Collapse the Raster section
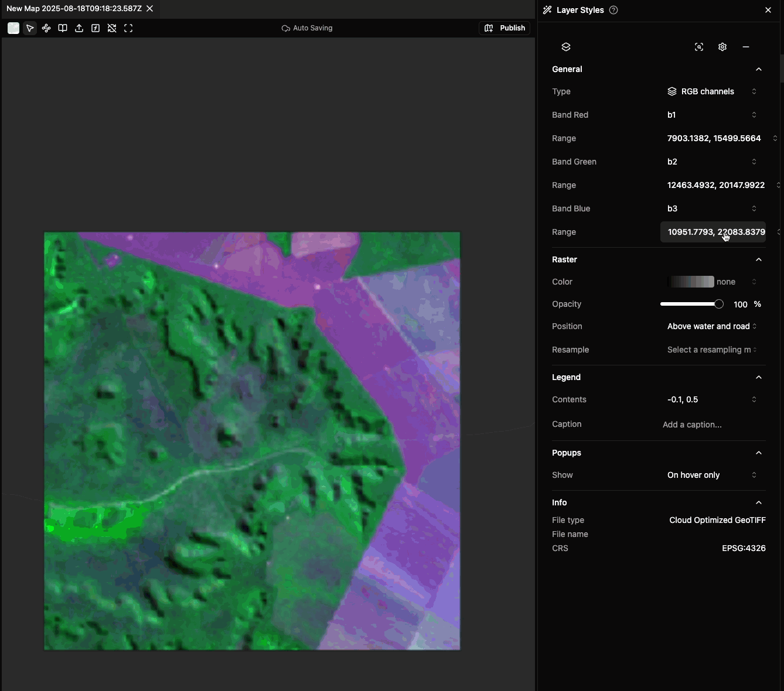Screen dimensions: 784x691 click(759, 259)
